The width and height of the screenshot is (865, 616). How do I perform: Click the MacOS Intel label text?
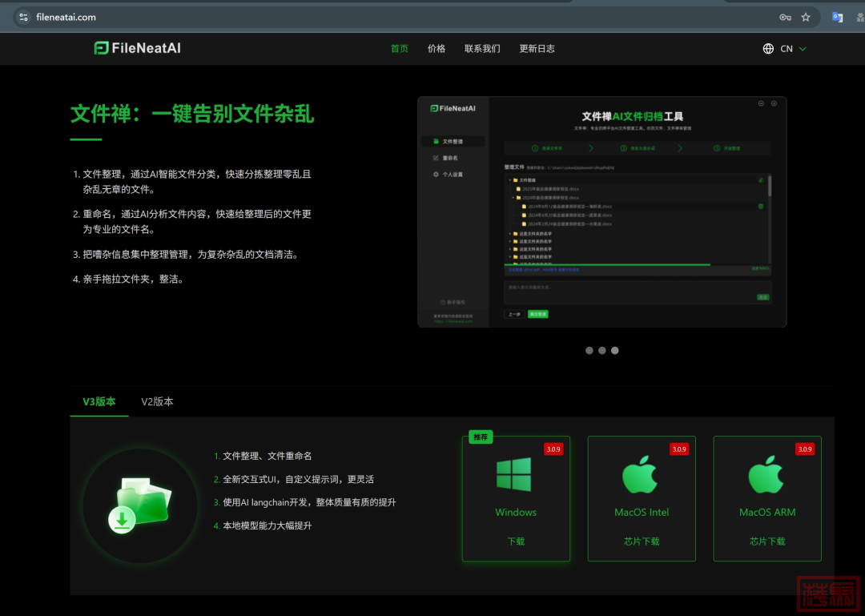tap(642, 512)
